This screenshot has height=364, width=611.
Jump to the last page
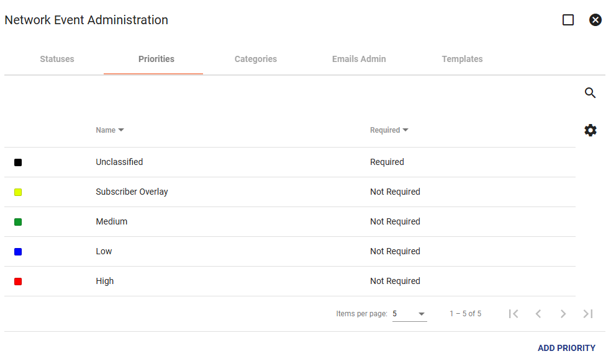click(x=588, y=314)
